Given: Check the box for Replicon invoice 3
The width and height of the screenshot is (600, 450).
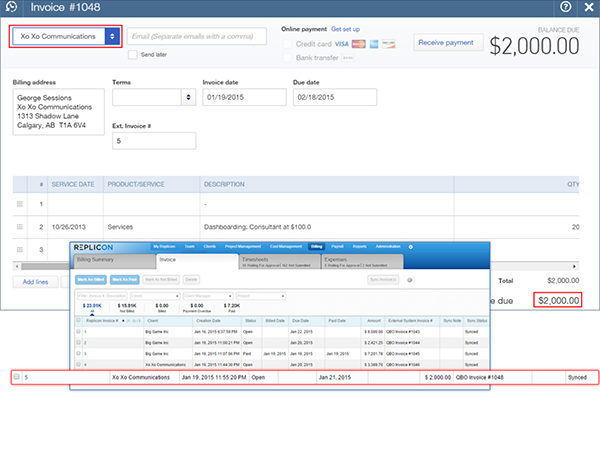Looking at the screenshot, I should click(x=78, y=354).
